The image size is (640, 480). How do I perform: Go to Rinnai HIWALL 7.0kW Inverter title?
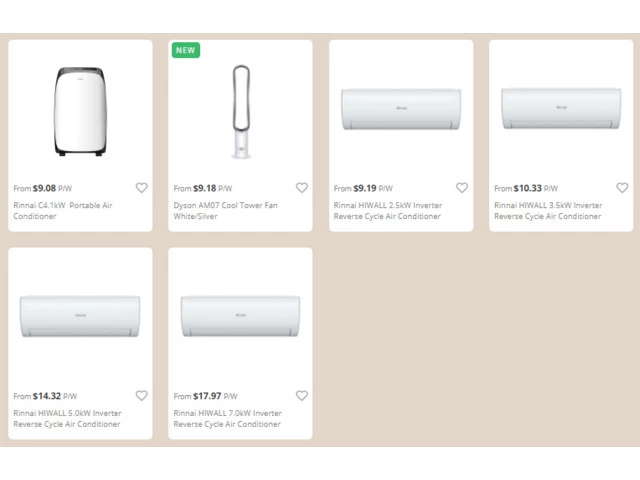228,419
